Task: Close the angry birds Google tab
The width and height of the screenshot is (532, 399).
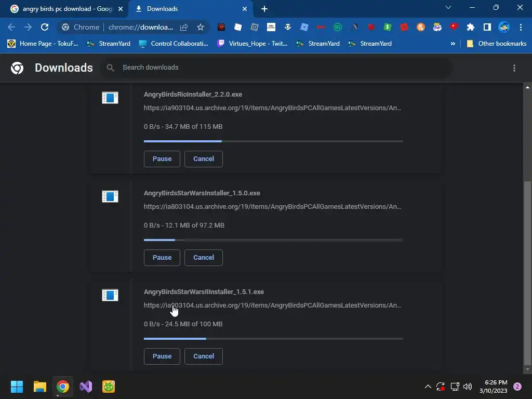Action: click(121, 9)
